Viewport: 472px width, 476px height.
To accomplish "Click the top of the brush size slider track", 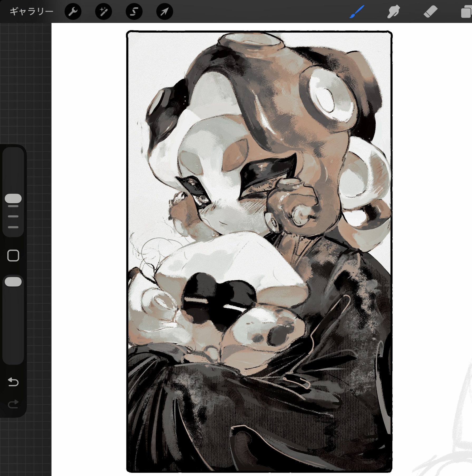I will pos(13,158).
